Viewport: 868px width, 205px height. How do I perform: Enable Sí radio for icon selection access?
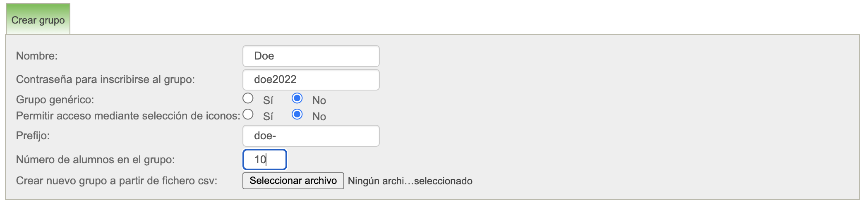pyautogui.click(x=248, y=114)
